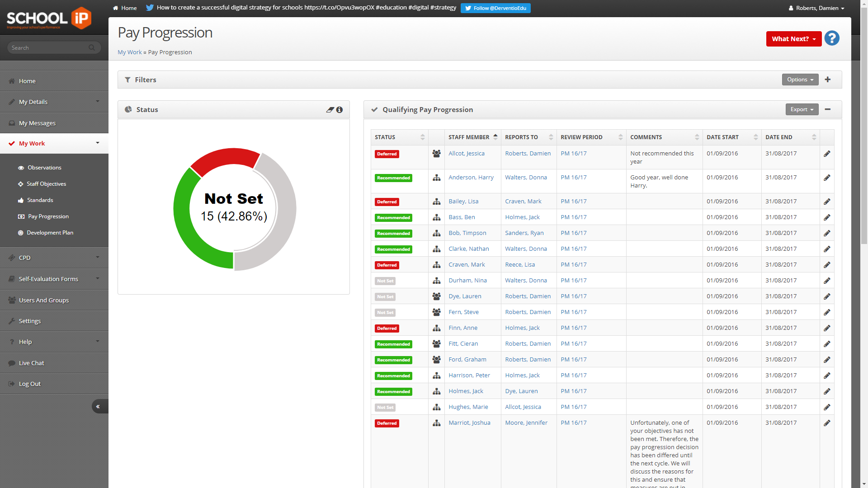Sort by Date Start column
The image size is (868, 488).
point(732,137)
